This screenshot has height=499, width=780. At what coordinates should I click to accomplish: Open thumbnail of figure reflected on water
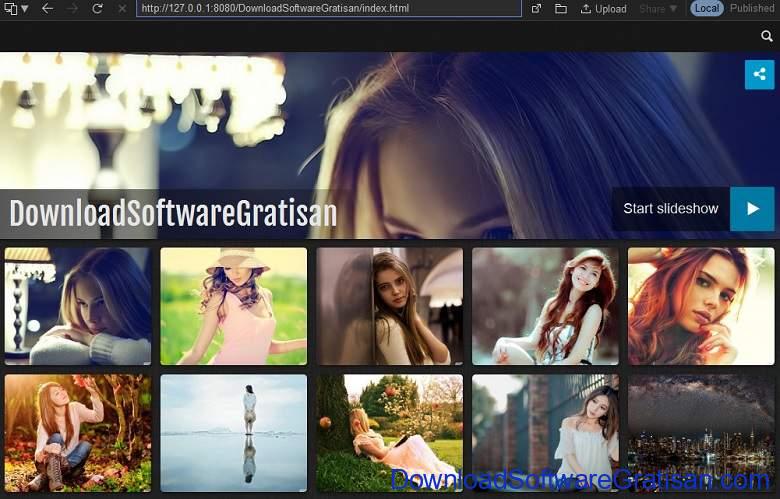point(233,433)
